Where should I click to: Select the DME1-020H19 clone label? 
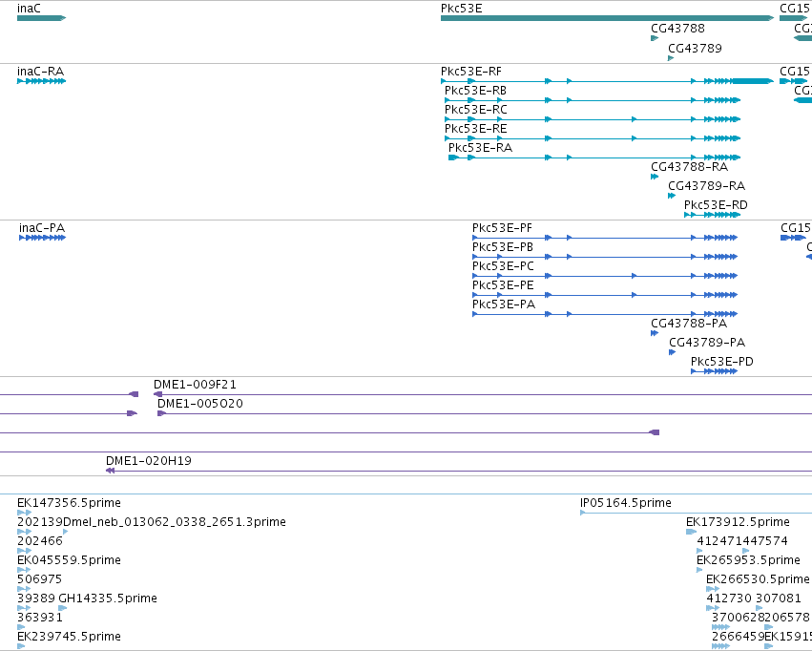click(149, 460)
